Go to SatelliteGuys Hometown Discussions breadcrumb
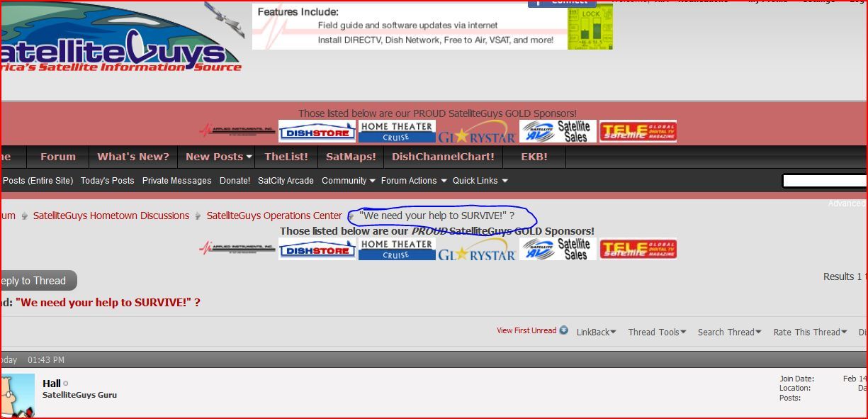This screenshot has height=419, width=868. point(111,216)
